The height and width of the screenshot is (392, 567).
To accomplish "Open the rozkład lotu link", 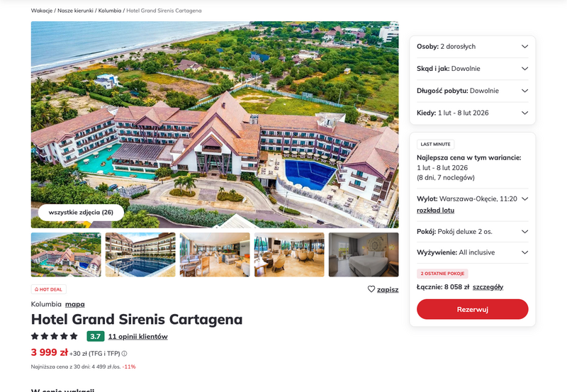I will point(435,210).
